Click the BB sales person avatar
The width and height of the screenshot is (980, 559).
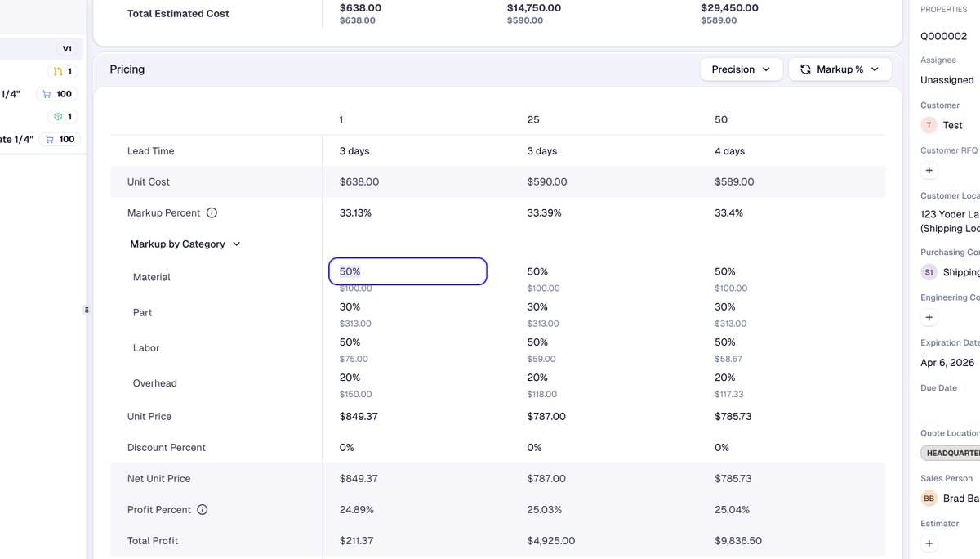coord(929,499)
